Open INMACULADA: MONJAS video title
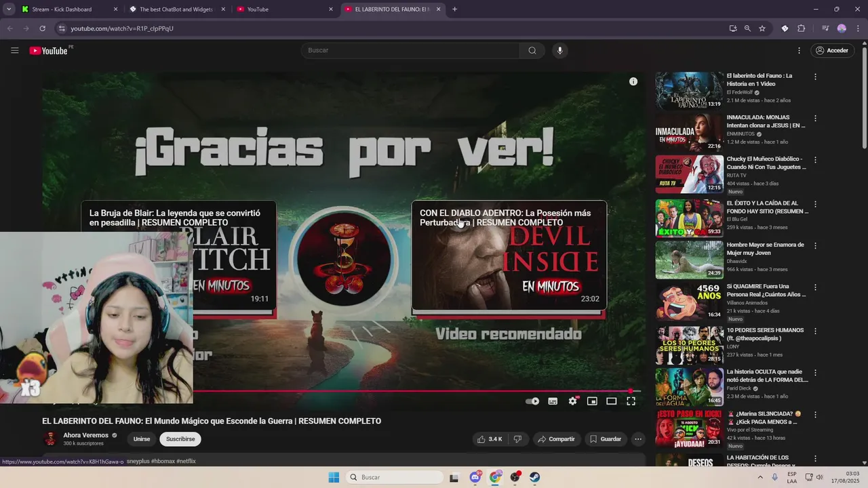The image size is (868, 488). [766, 121]
